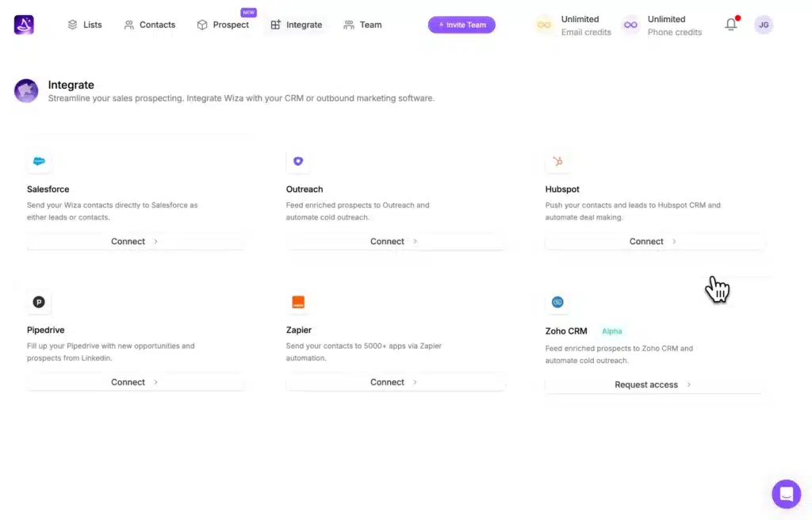The height and width of the screenshot is (520, 812).
Task: Connect the Outreach integration
Action: 395,241
